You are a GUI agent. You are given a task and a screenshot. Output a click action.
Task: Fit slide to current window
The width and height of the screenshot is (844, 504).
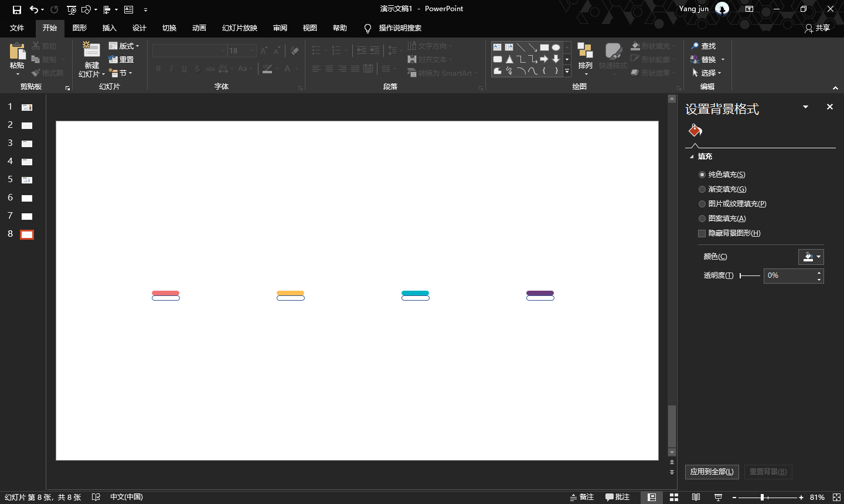pos(836,497)
